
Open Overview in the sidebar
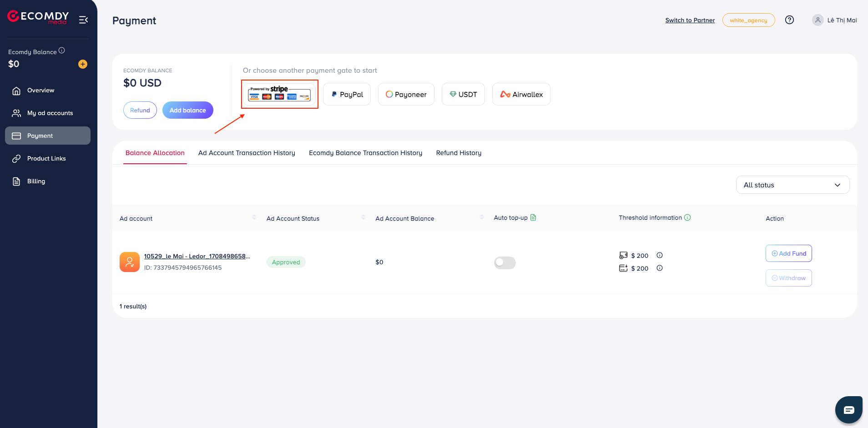(48, 91)
